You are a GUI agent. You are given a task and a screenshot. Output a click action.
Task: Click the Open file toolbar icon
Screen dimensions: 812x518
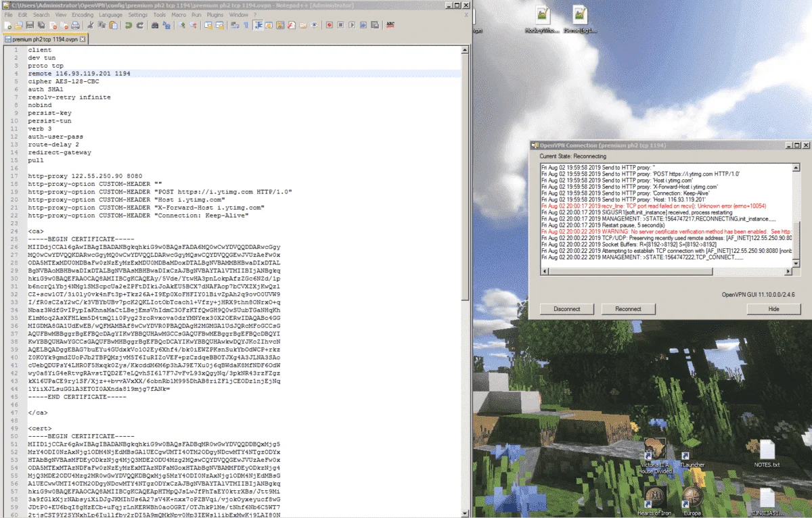tap(18, 25)
